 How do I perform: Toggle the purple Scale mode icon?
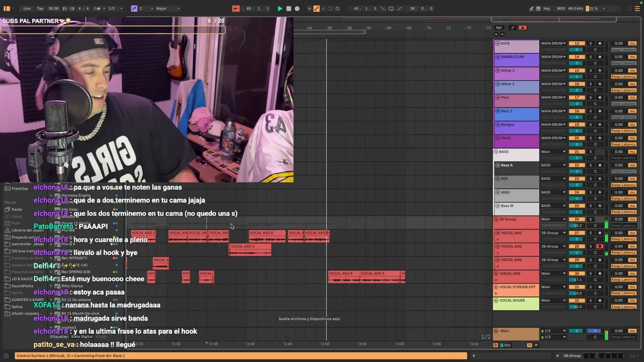[134, 9]
